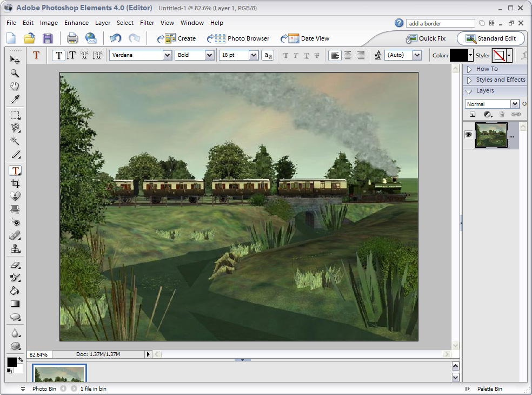Open the File menu
This screenshot has width=532, height=395.
11,23
